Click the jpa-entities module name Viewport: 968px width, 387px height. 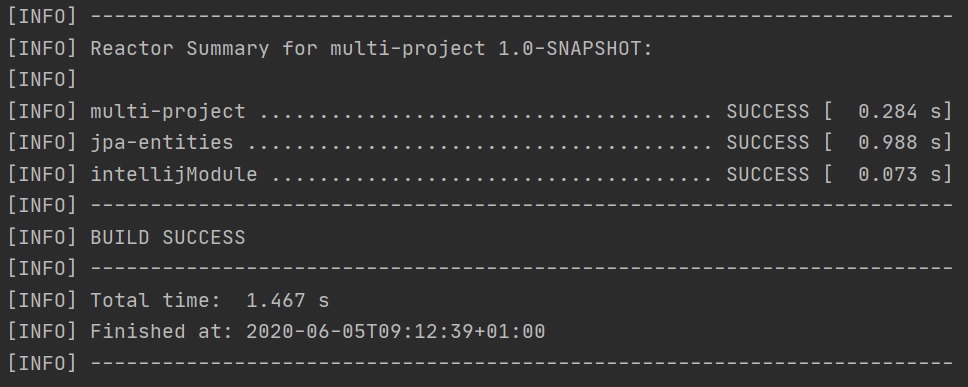(162, 143)
